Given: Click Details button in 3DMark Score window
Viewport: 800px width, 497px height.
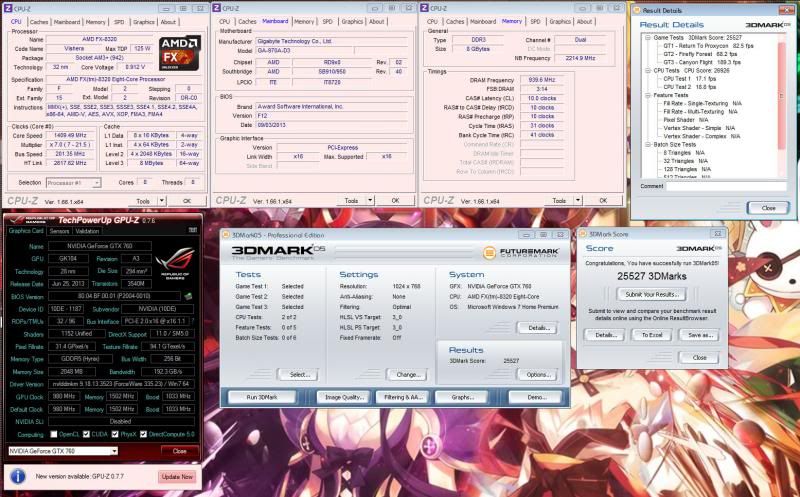Looking at the screenshot, I should tap(605, 335).
